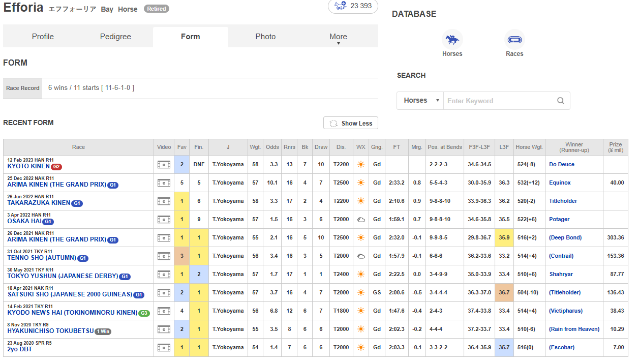The height and width of the screenshot is (364, 639).
Task: Click the Retired status badge
Action: coord(157,9)
